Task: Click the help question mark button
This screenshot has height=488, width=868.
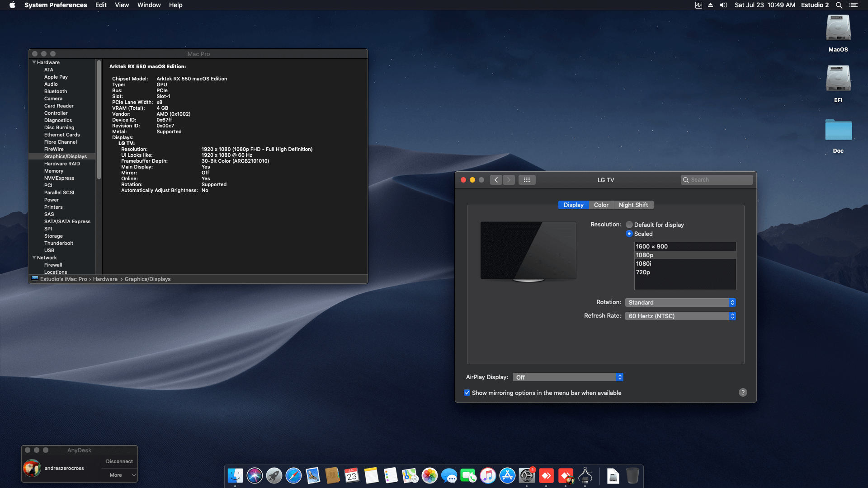Action: point(743,393)
